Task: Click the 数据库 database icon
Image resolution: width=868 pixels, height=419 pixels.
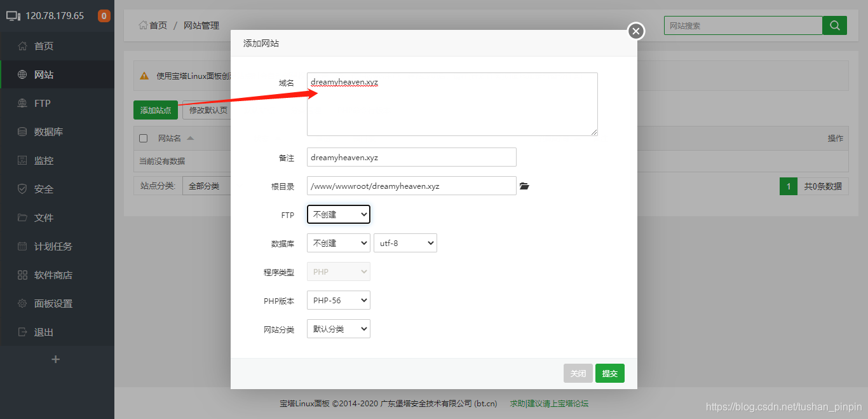Action: [x=22, y=132]
